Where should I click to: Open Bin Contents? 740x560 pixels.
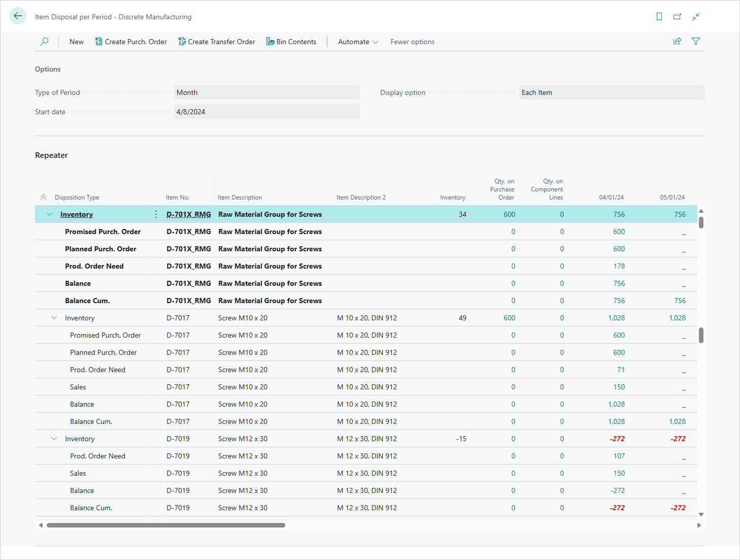pyautogui.click(x=291, y=42)
